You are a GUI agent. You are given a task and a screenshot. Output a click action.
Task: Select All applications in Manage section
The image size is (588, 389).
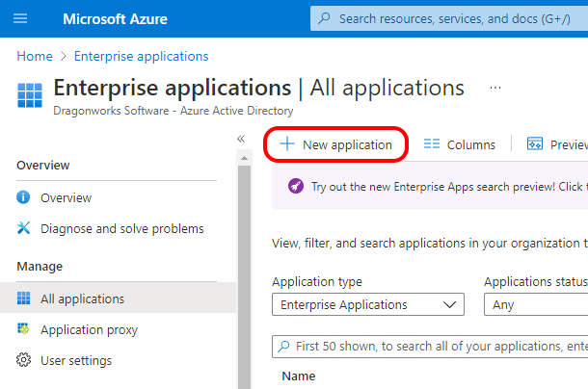118,298
